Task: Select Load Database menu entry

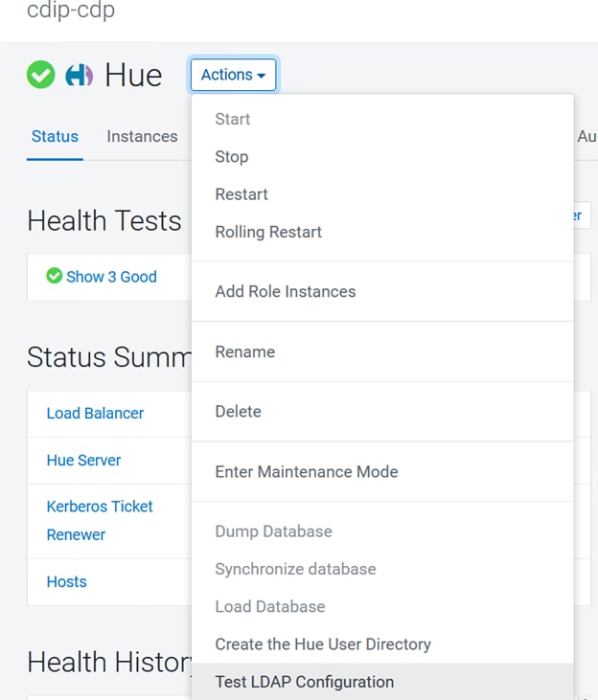Action: 382,606
